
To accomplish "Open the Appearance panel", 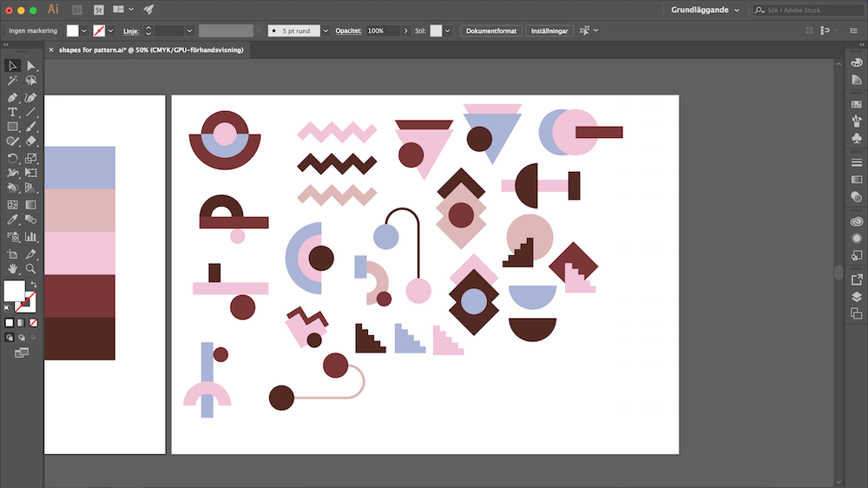I will tap(857, 238).
